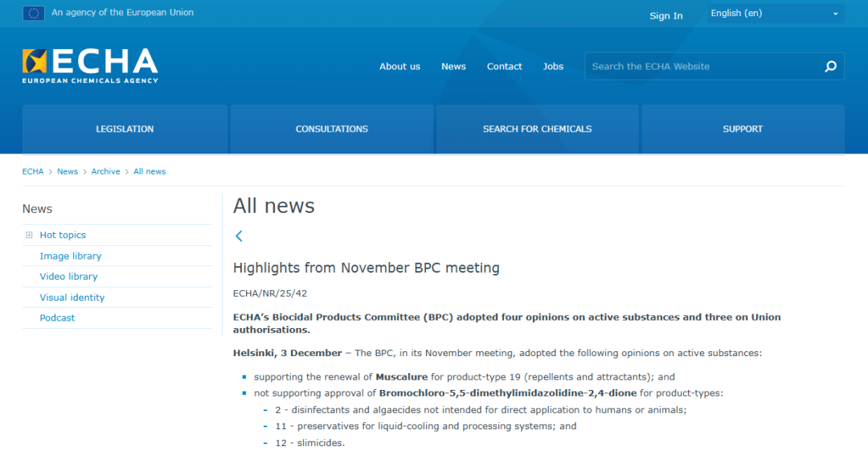Click the back arrow under All news
The height and width of the screenshot is (451, 868).
(x=239, y=236)
